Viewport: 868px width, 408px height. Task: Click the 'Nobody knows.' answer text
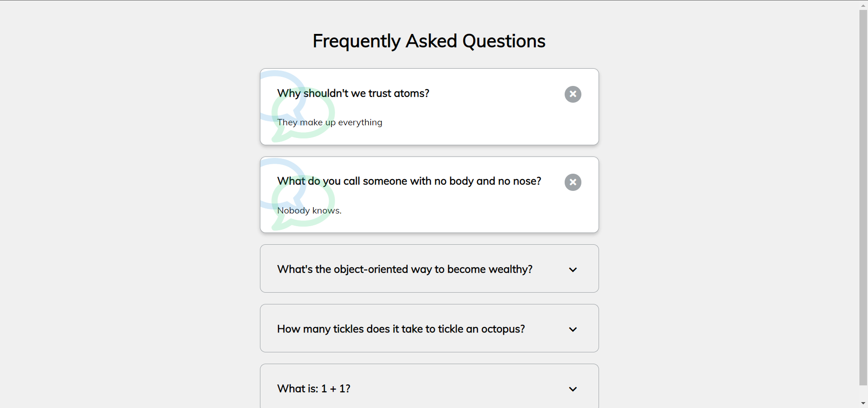pos(309,210)
